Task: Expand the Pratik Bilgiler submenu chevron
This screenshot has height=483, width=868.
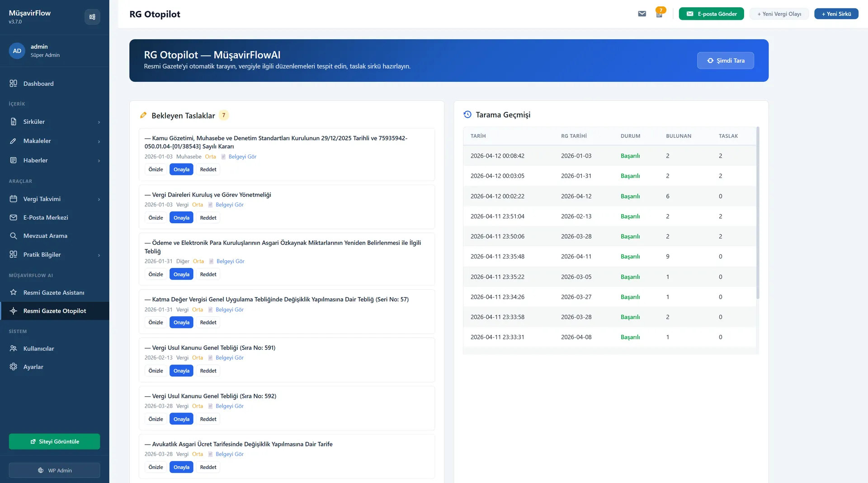Action: (x=99, y=255)
